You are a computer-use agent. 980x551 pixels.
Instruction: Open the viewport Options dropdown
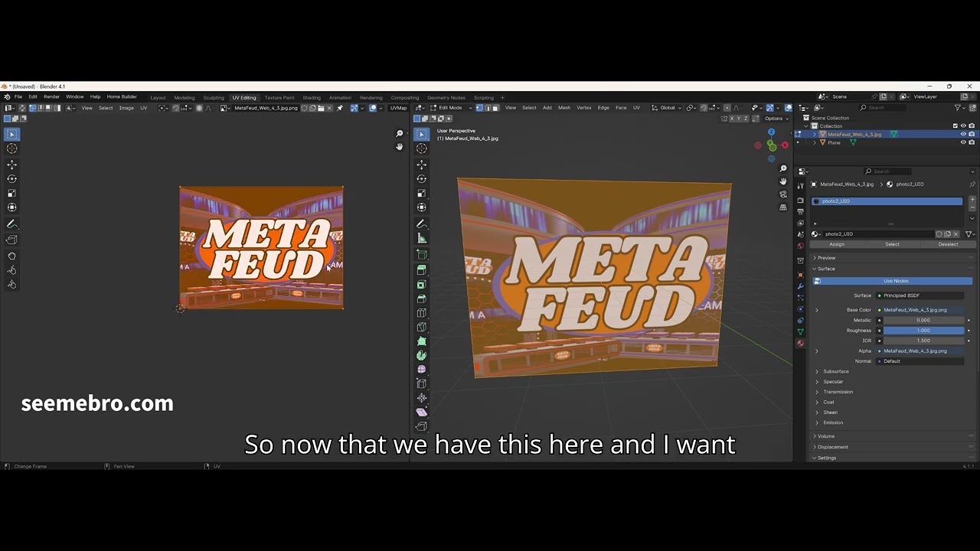click(776, 119)
